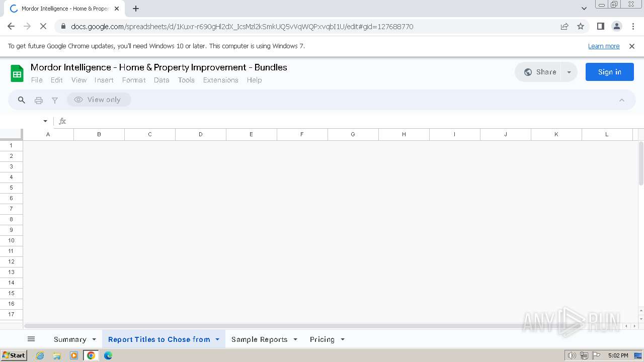Open the Chrome profile avatar

click(616, 26)
